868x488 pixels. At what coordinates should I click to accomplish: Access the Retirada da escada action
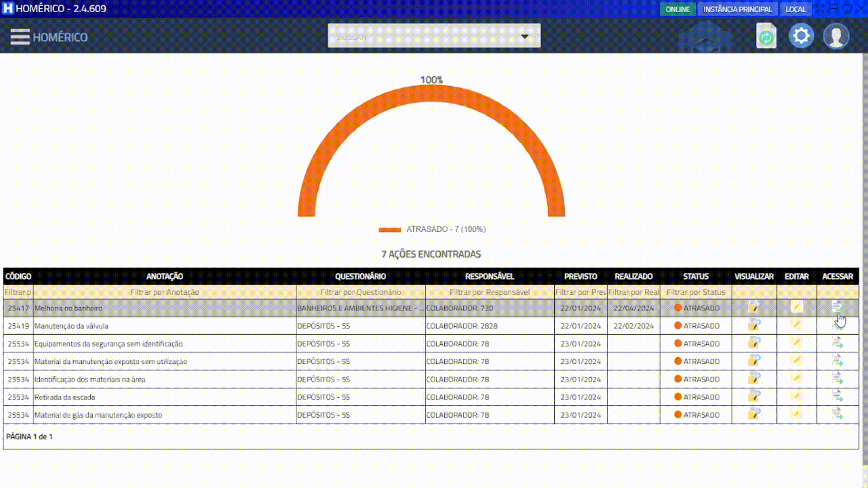(837, 397)
